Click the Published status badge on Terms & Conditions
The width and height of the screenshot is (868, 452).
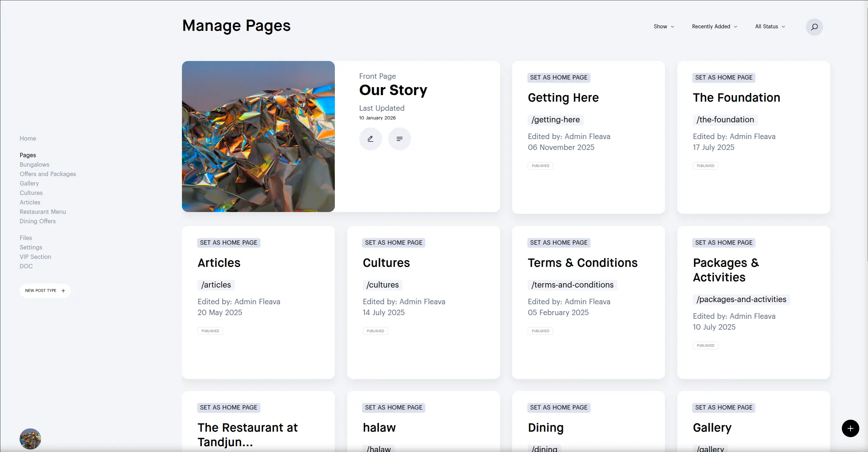pos(540,331)
